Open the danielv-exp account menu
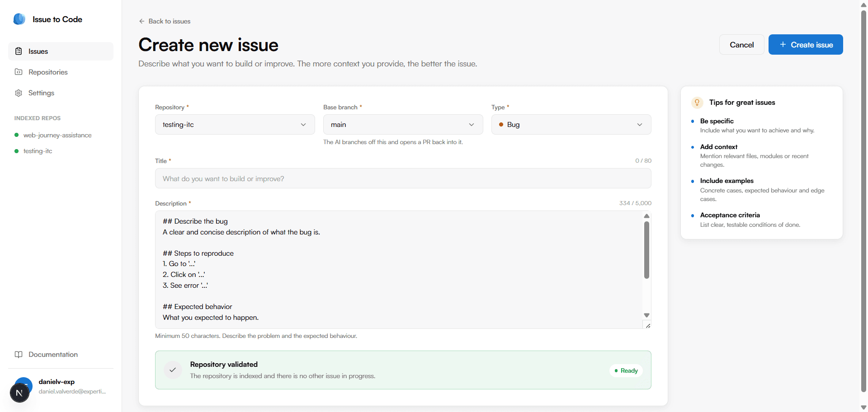This screenshot has height=412, width=868. [x=61, y=386]
